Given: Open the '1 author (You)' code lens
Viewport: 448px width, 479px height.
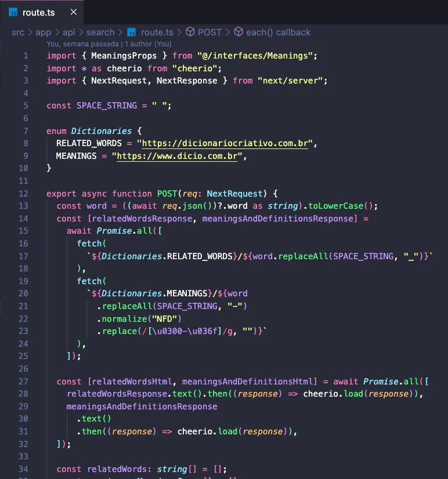Looking at the screenshot, I should click(148, 44).
